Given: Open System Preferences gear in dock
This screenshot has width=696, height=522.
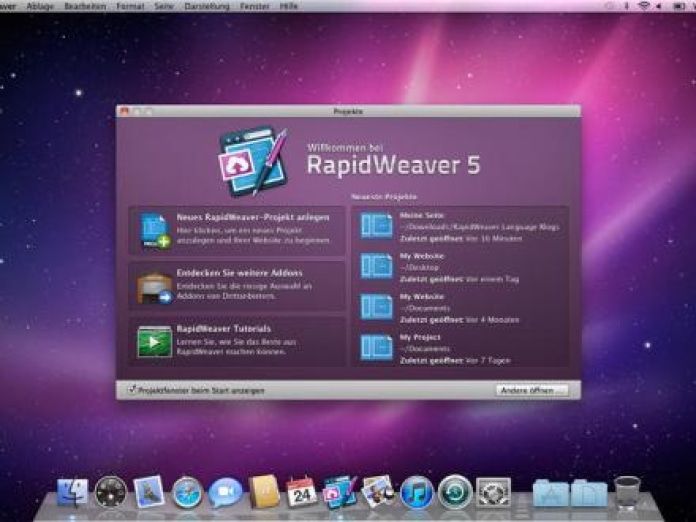Looking at the screenshot, I should pyautogui.click(x=493, y=492).
